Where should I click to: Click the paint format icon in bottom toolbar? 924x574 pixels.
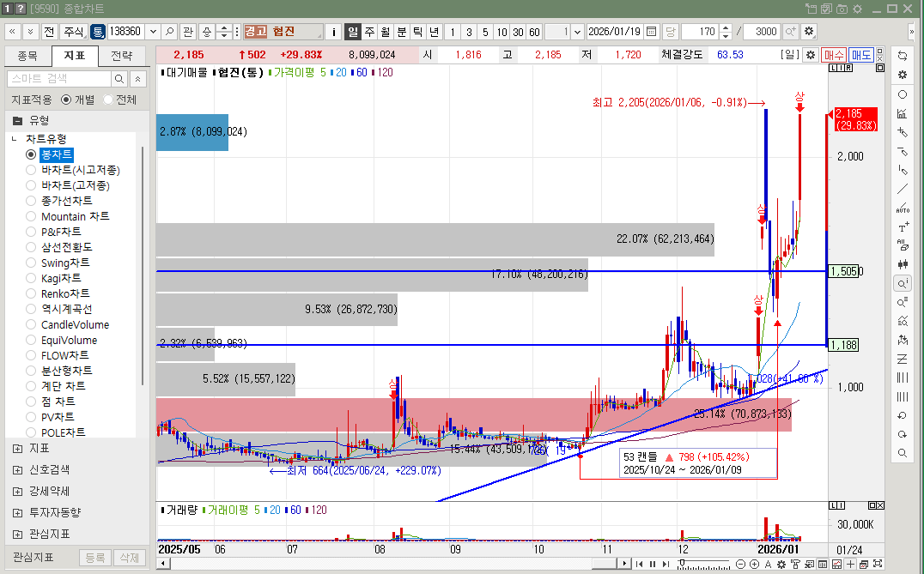(x=795, y=564)
